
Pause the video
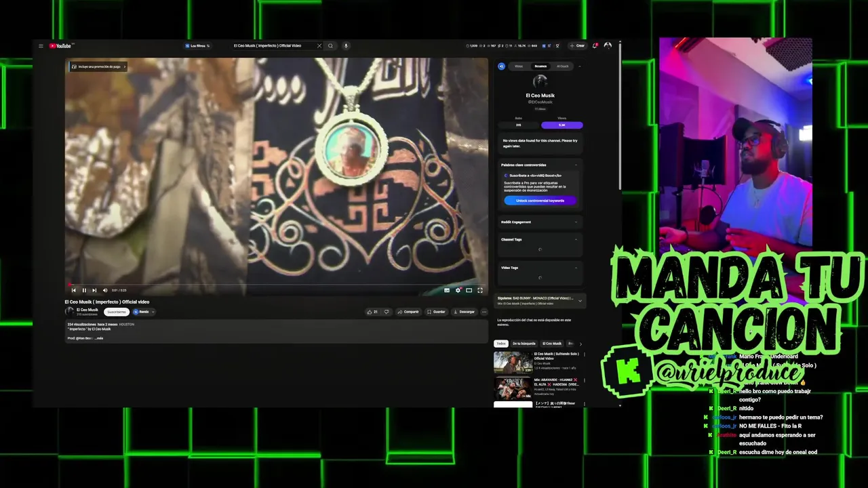[x=84, y=290]
